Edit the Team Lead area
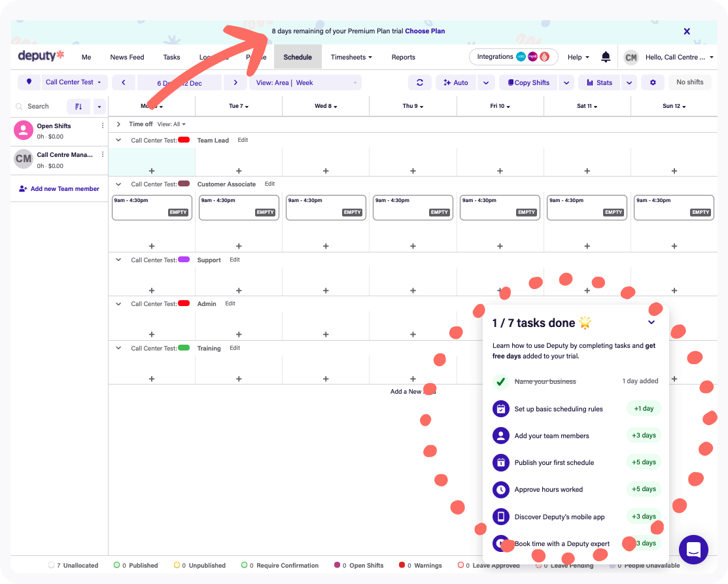 coord(243,140)
